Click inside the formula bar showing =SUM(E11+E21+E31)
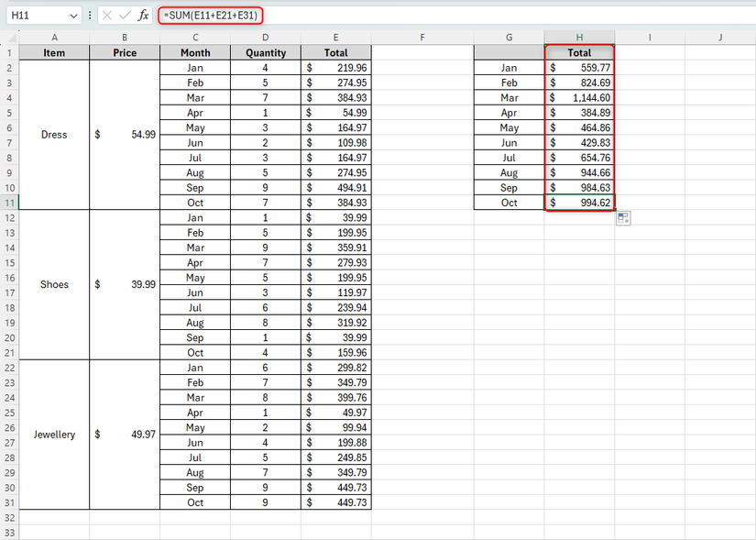 (x=211, y=15)
